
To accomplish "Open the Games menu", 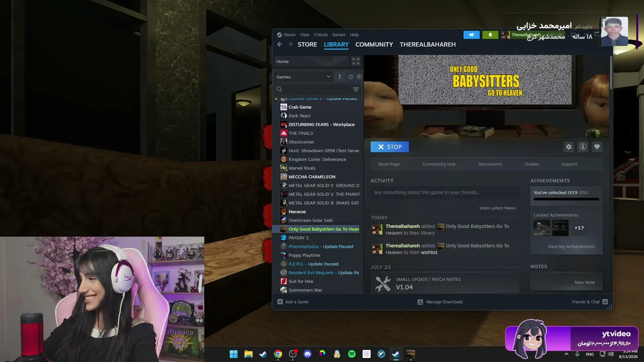I will (339, 35).
